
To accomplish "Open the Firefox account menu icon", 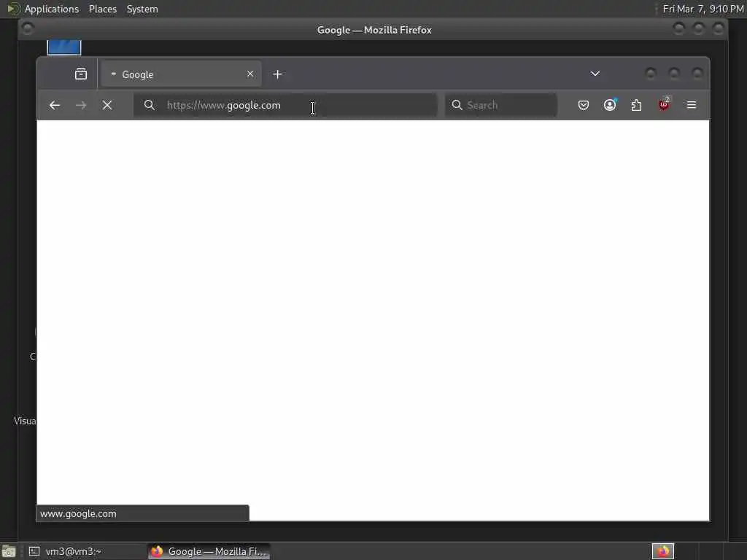I will [x=610, y=105].
